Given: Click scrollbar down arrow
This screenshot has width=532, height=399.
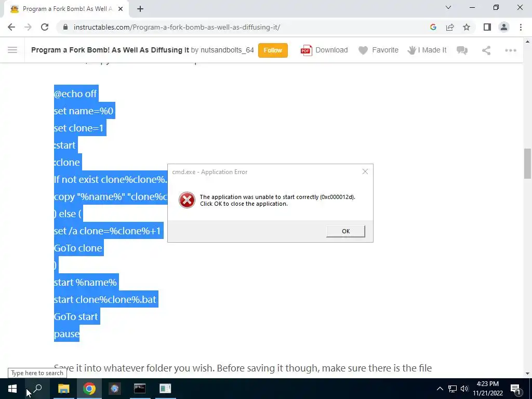Looking at the screenshot, I should pyautogui.click(x=528, y=374).
